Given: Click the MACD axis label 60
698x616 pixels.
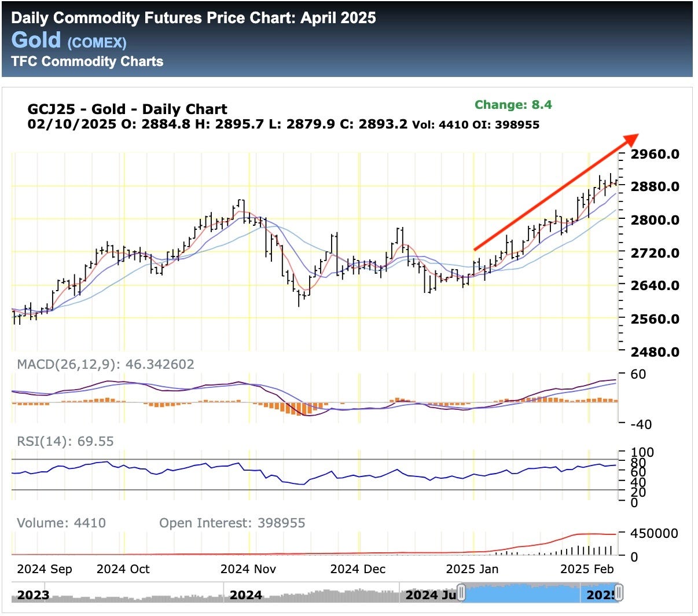Looking at the screenshot, I should 638,375.
